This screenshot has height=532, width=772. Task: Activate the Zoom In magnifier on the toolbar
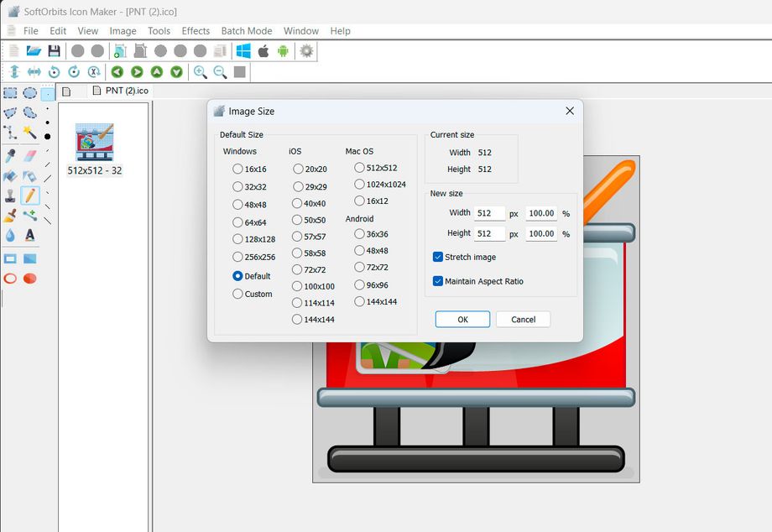(x=201, y=72)
